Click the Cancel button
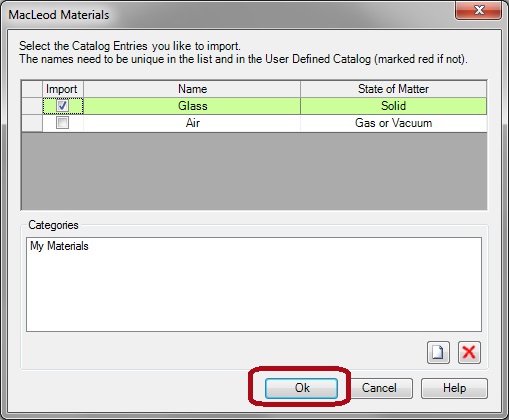 (x=379, y=388)
